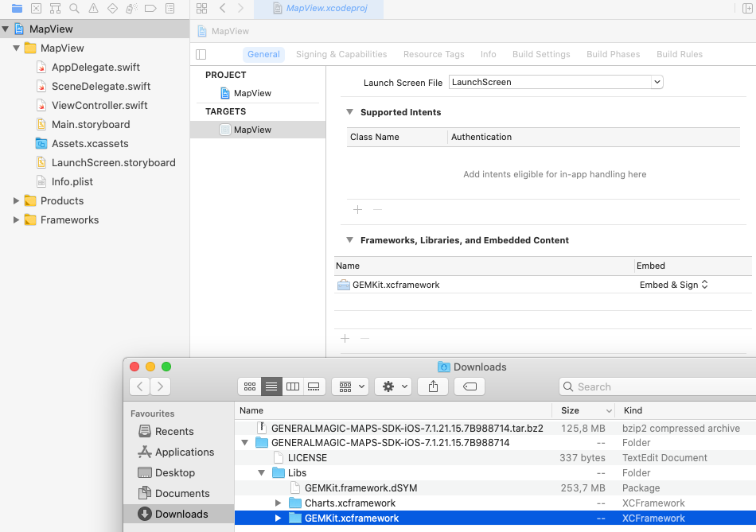Add a supported intent with the plus button
This screenshot has width=756, height=532.
[x=357, y=210]
